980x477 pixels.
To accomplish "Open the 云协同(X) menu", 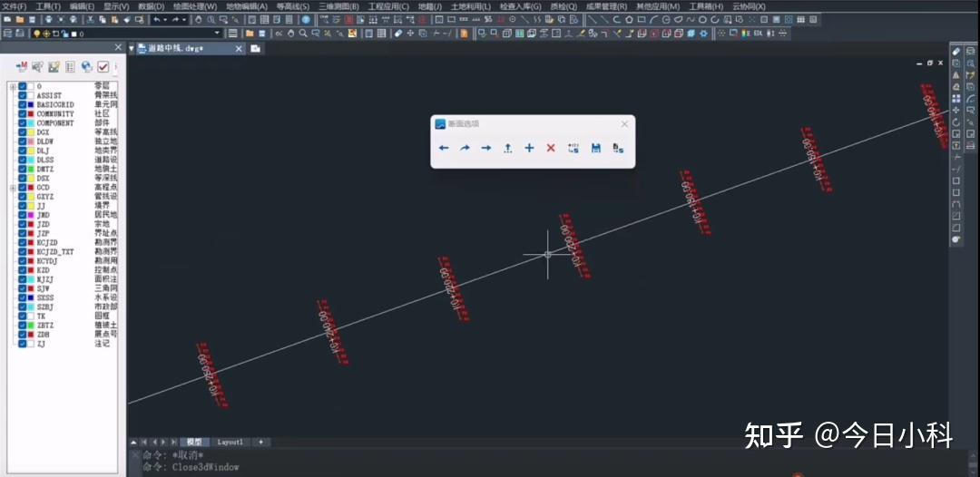I will coord(749,6).
